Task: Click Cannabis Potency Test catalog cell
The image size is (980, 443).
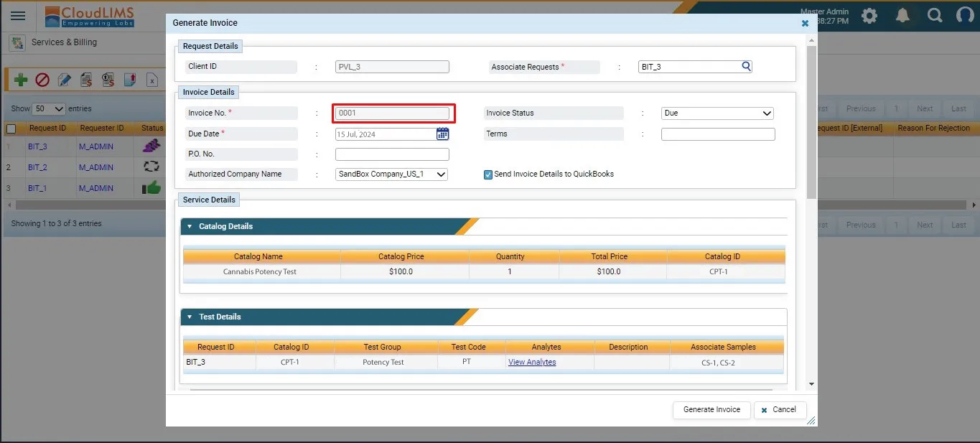Action: (260, 272)
